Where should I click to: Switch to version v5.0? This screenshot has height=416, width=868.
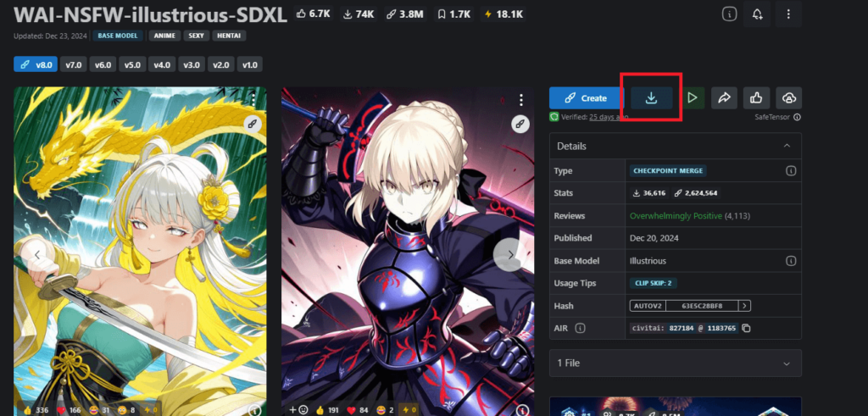132,64
